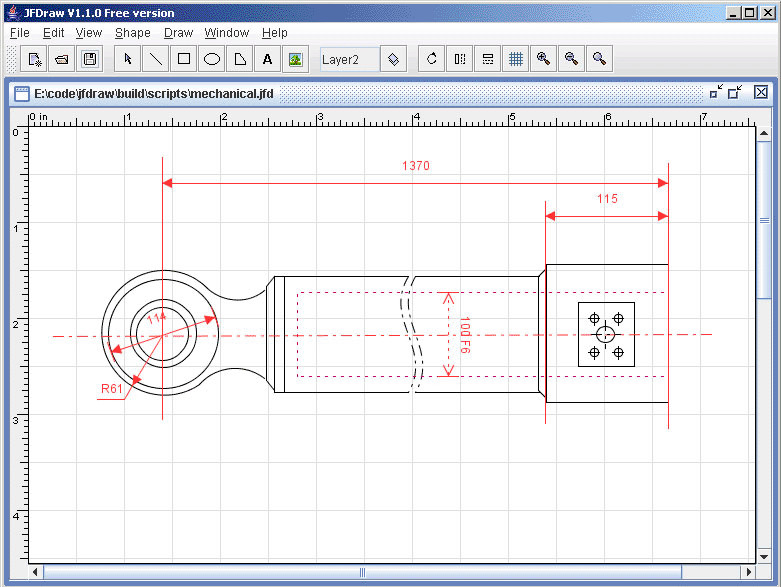Open the View menu
This screenshot has width=781, height=587.
pos(89,33)
